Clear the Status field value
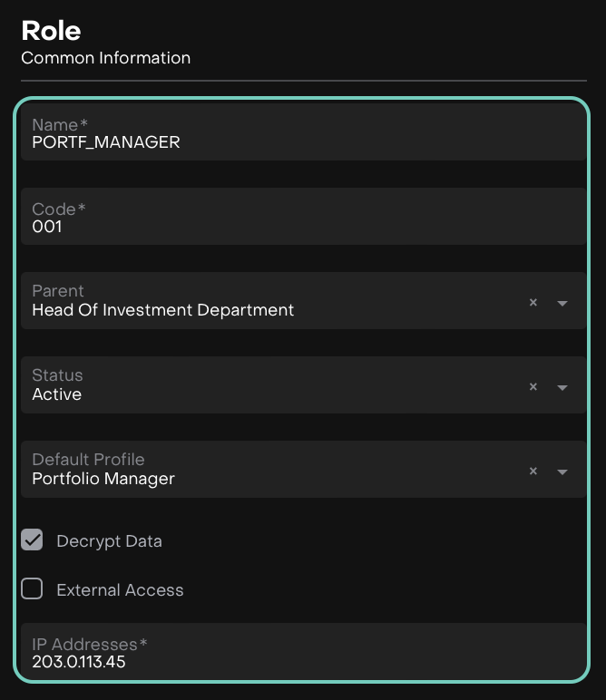 [533, 387]
